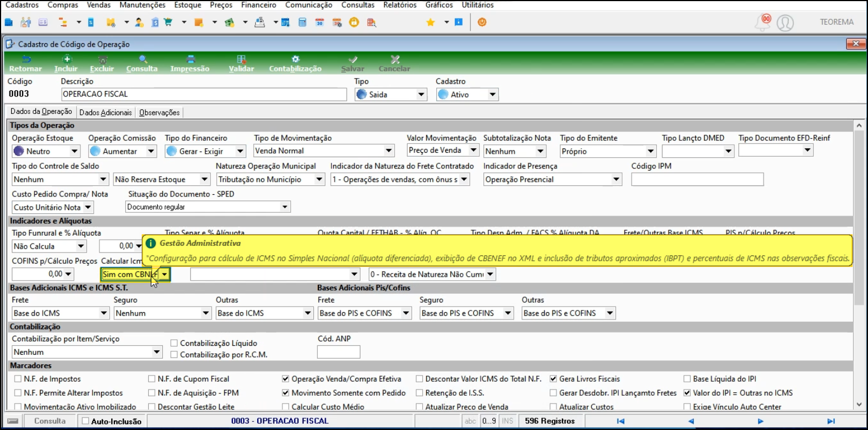This screenshot has height=430, width=868.
Task: Open the calendar icon showing 30
Action: pyautogui.click(x=319, y=22)
